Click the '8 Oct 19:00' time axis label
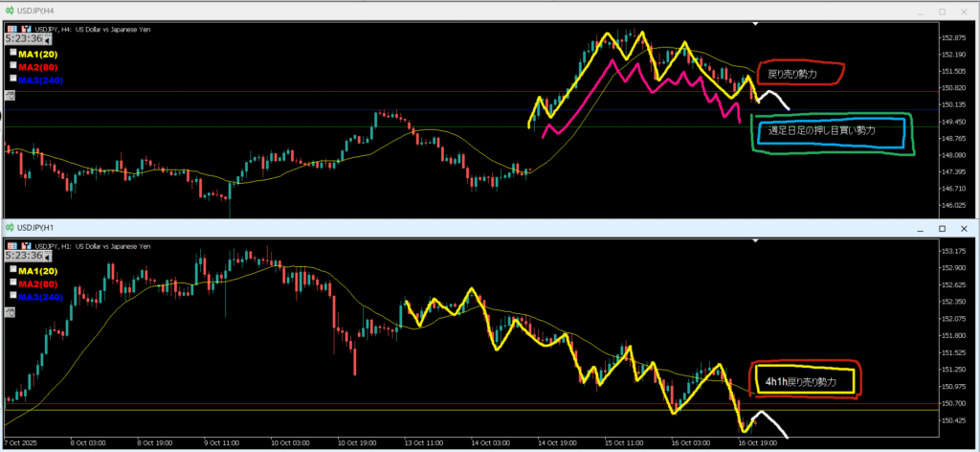Image resolution: width=980 pixels, height=452 pixels. (156, 442)
